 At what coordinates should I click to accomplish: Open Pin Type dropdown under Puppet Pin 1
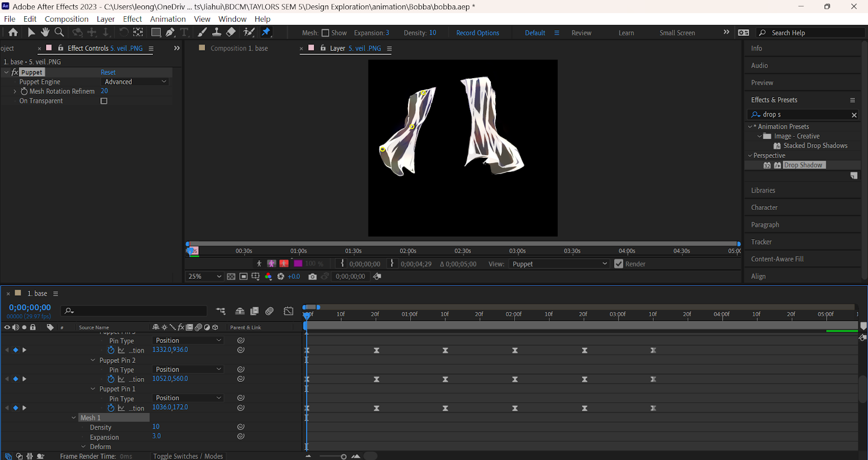[188, 398]
